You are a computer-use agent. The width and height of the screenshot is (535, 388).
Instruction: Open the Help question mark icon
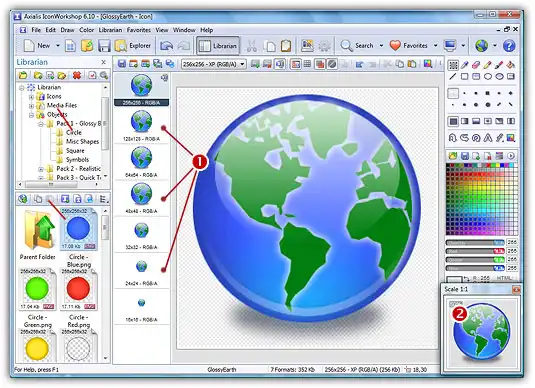[509, 45]
